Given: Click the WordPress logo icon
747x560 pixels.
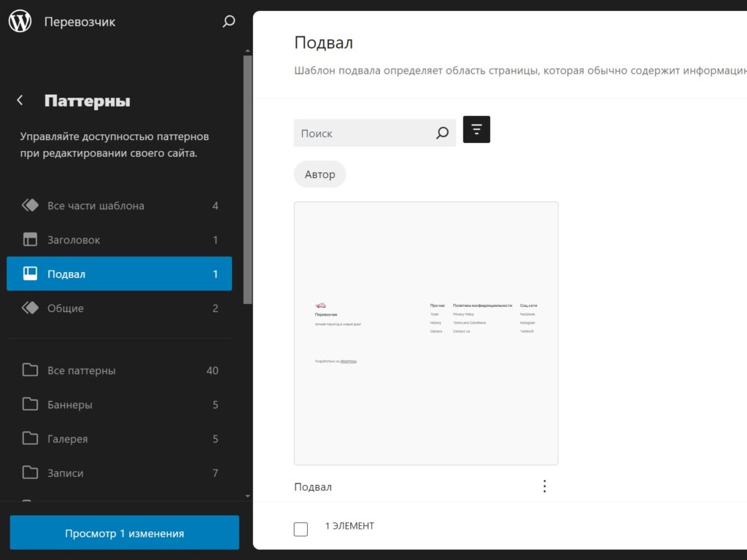Looking at the screenshot, I should point(20,21).
